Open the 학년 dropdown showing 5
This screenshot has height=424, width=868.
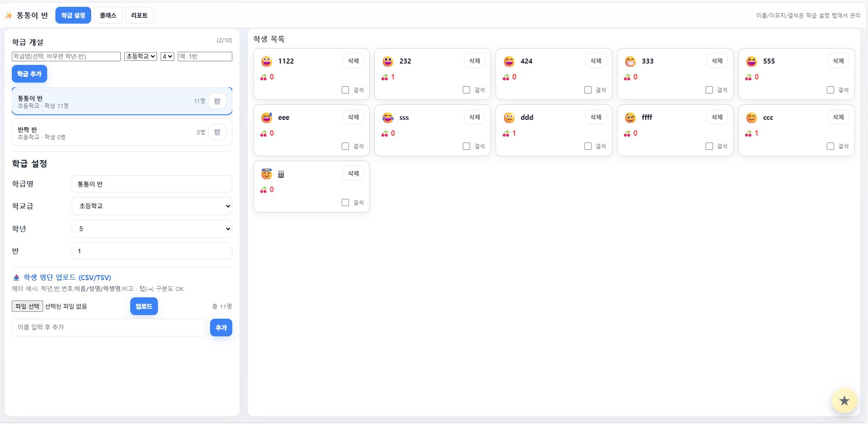point(152,229)
